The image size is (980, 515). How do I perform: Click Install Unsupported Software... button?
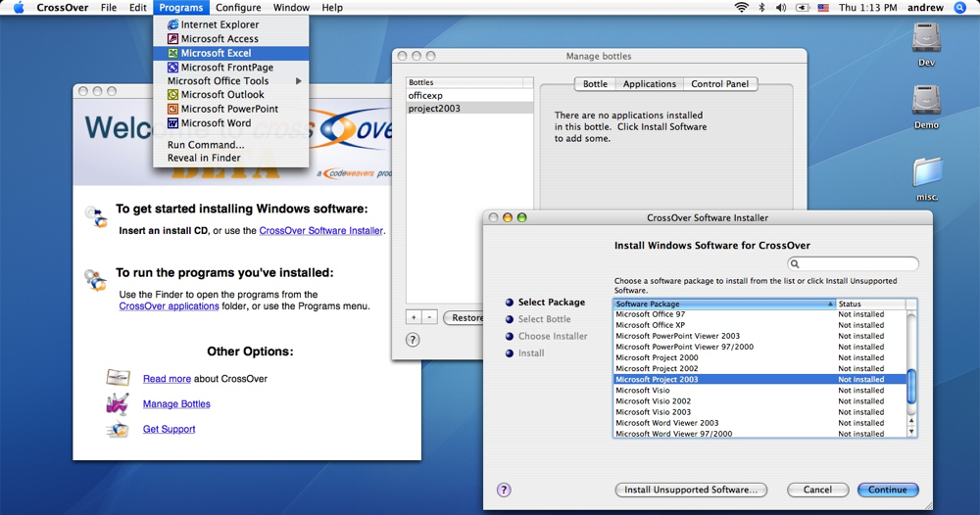click(691, 490)
